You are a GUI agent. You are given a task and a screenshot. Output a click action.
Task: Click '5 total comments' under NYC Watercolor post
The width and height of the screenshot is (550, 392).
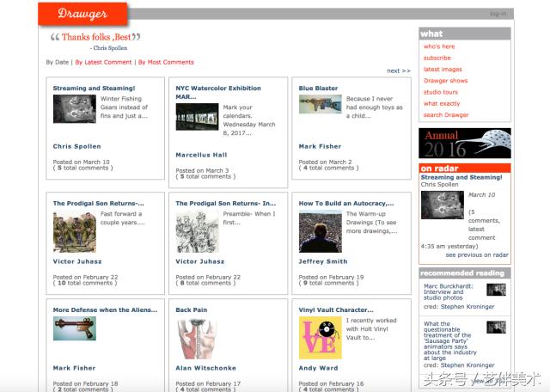[x=205, y=176]
